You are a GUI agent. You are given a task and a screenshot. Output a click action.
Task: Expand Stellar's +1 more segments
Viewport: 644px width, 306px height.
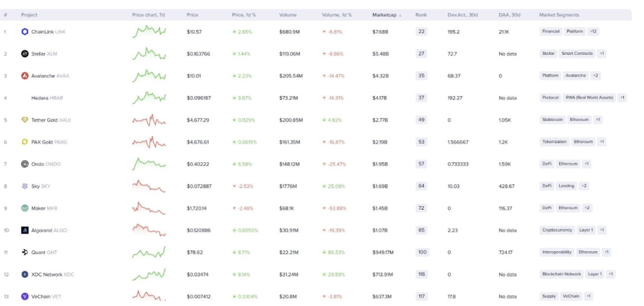coord(601,54)
